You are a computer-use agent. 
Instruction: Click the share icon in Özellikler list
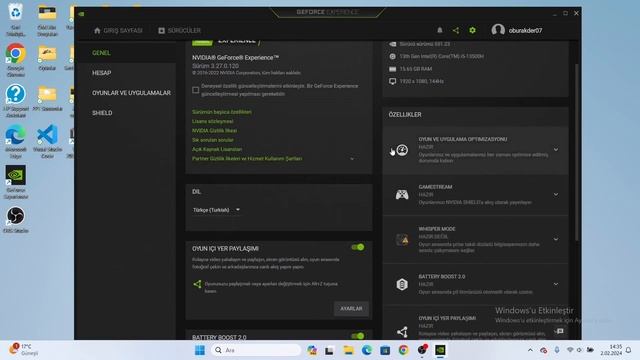point(402,332)
